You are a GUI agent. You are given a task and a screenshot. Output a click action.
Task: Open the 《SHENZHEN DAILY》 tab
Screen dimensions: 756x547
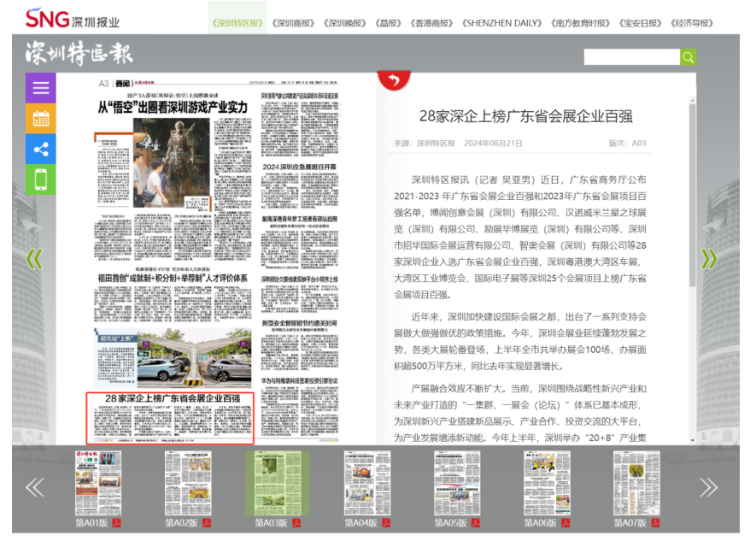pos(502,23)
